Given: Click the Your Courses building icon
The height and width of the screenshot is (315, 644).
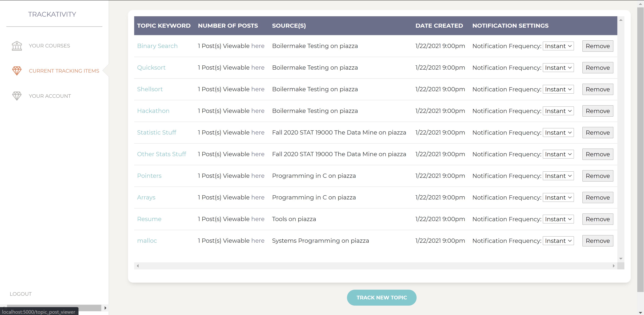Looking at the screenshot, I should [x=17, y=46].
